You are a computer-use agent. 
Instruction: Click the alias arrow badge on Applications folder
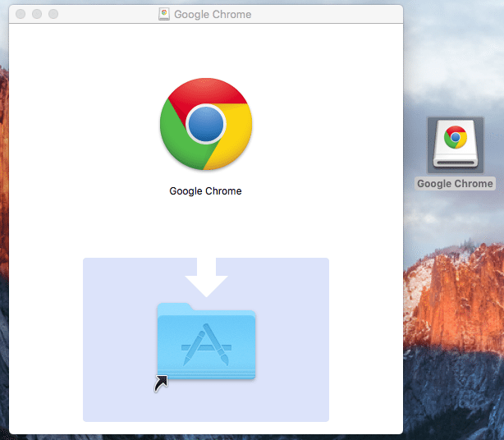click(x=161, y=383)
